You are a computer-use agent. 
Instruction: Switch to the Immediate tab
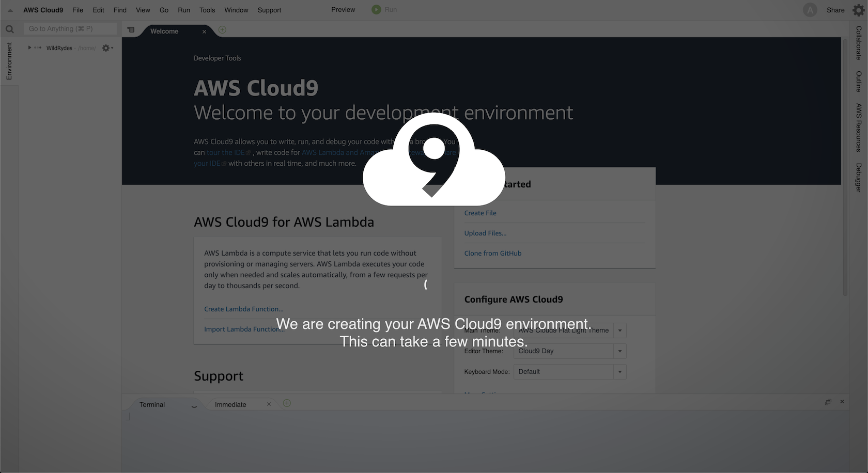pos(230,404)
